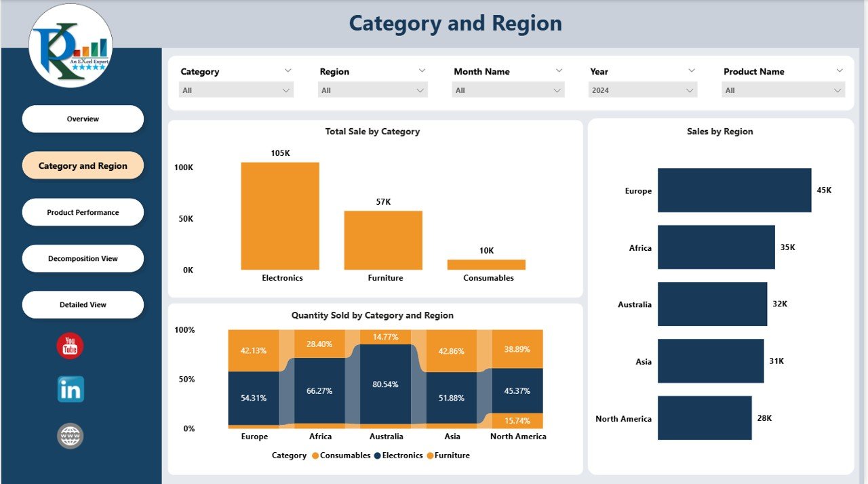Click Quantity Sold by Category and Region title
The width and height of the screenshot is (868, 484).
click(x=372, y=315)
